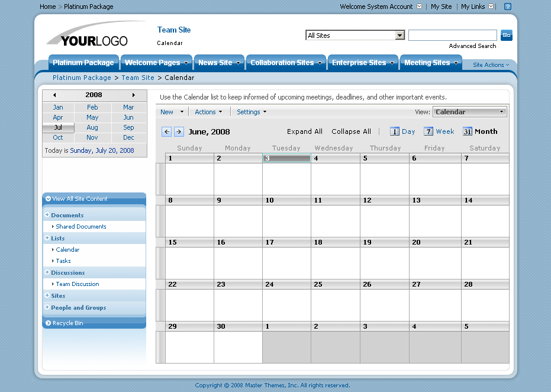This screenshot has height=392, width=551.
Task: Go to next month using right arrow
Action: [179, 131]
